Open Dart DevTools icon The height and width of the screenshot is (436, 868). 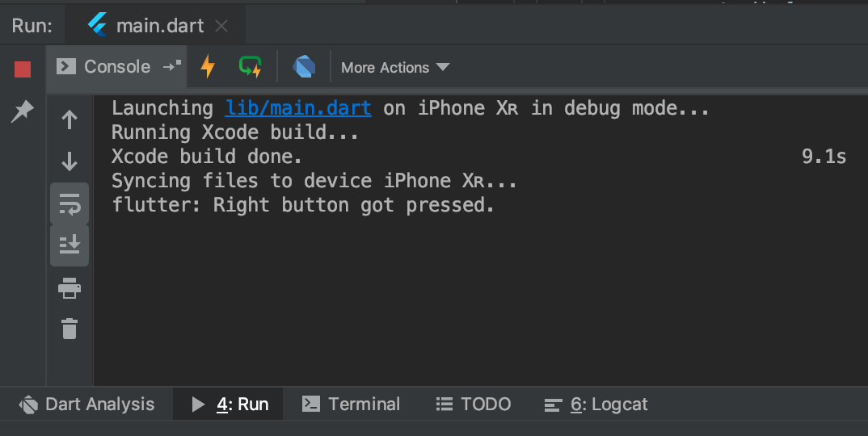coord(304,67)
